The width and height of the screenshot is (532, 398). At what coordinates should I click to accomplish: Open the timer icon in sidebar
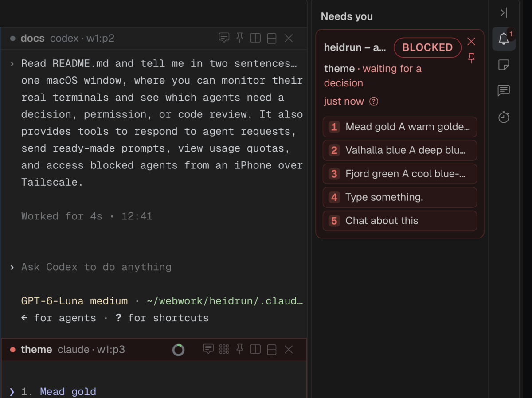[504, 117]
